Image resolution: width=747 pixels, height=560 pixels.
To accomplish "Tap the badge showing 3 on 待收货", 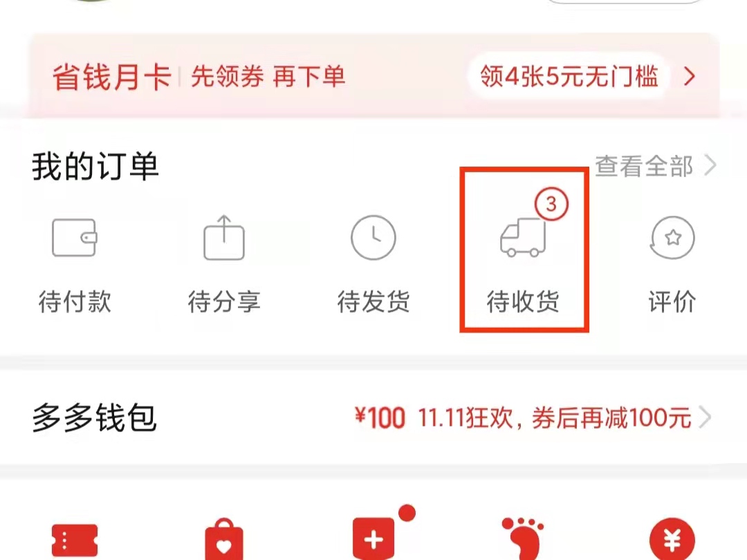I will click(x=551, y=204).
